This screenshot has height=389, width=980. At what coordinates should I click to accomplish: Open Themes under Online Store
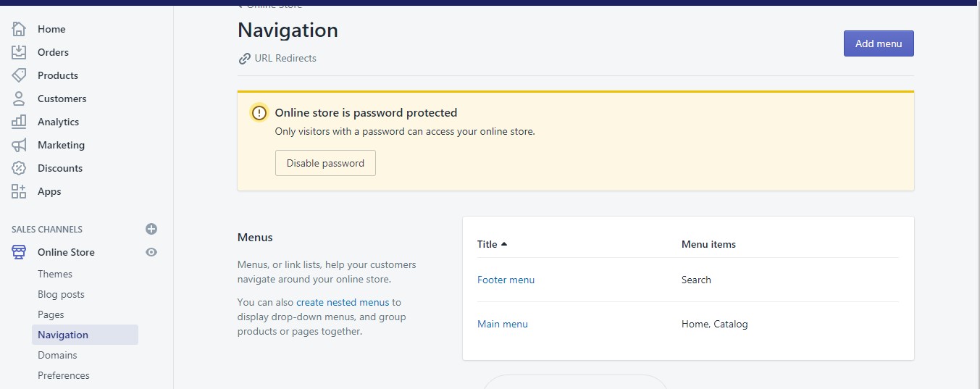(55, 274)
